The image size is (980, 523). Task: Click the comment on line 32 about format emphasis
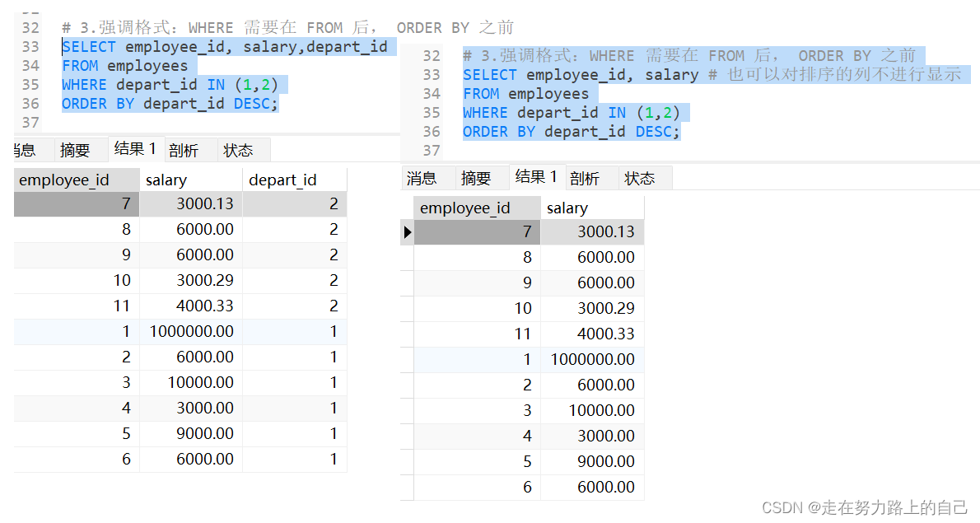247,27
